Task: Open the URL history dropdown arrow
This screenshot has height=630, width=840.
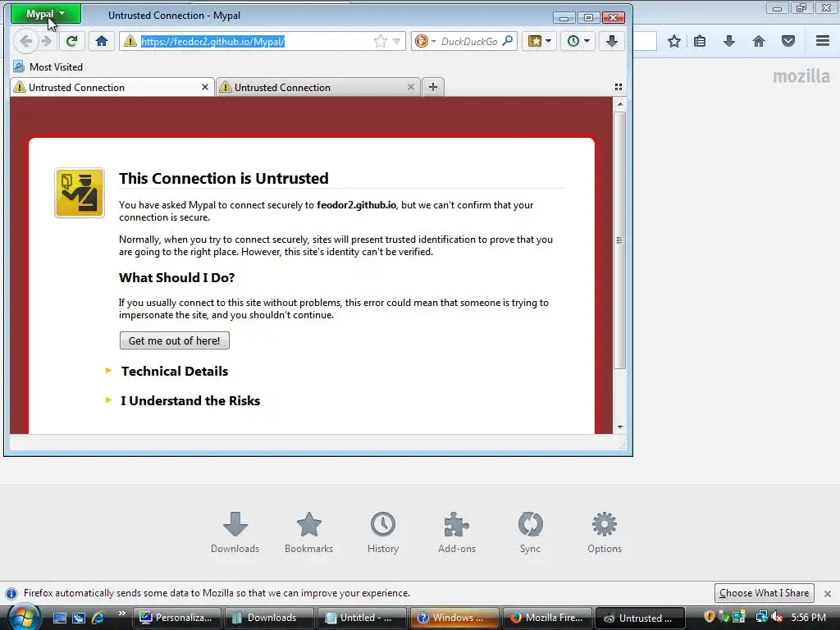Action: pyautogui.click(x=396, y=41)
